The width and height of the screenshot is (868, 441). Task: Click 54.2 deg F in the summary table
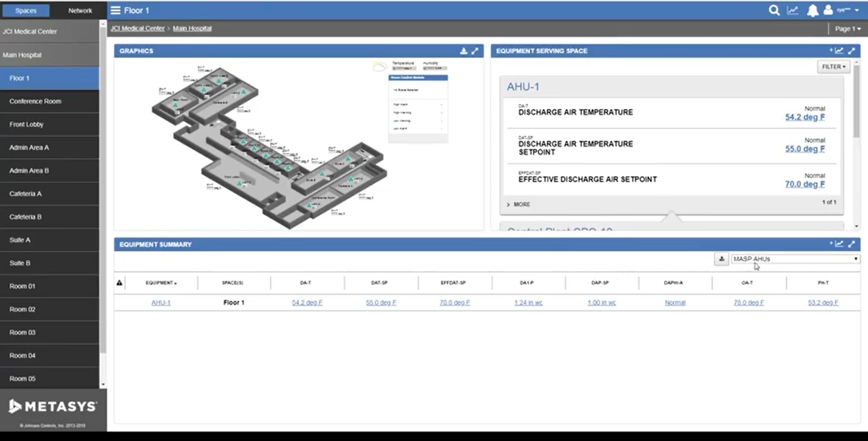(307, 302)
